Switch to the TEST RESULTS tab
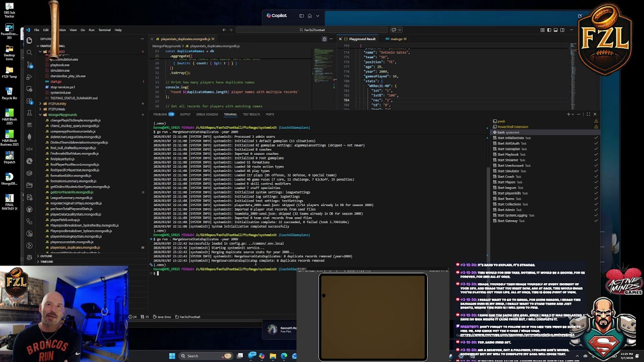This screenshot has width=644, height=362. [x=251, y=114]
